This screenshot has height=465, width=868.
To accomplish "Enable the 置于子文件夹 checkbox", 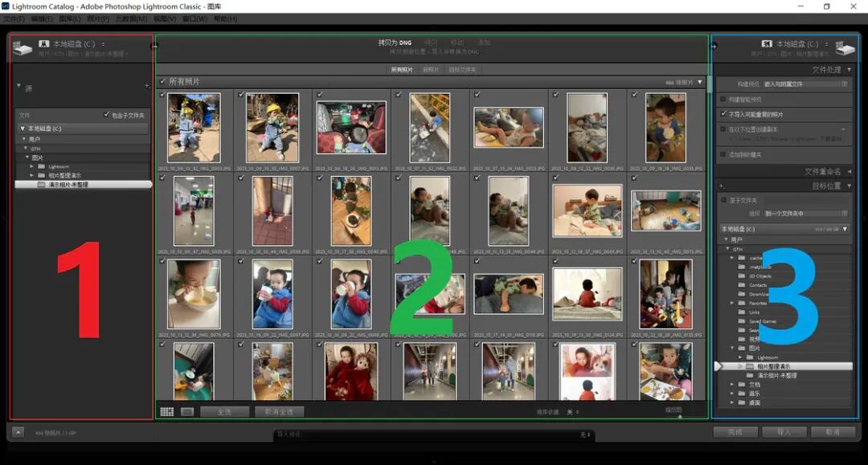I will pos(723,200).
